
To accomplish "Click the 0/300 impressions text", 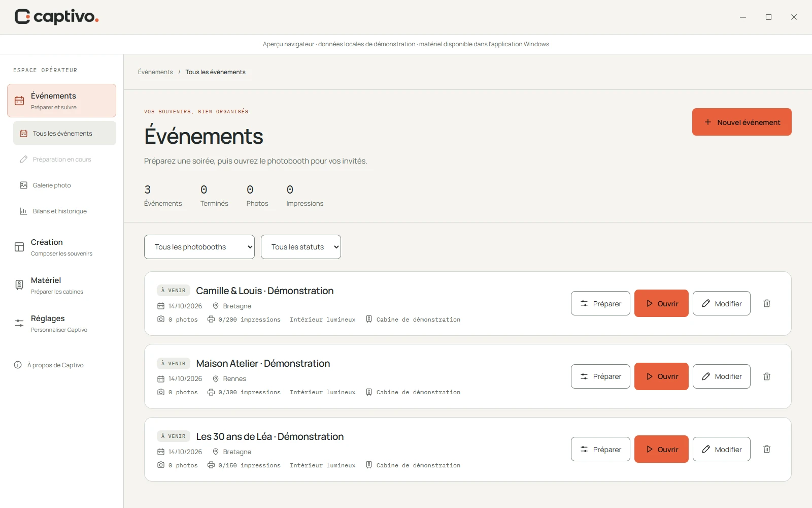I will 249,392.
